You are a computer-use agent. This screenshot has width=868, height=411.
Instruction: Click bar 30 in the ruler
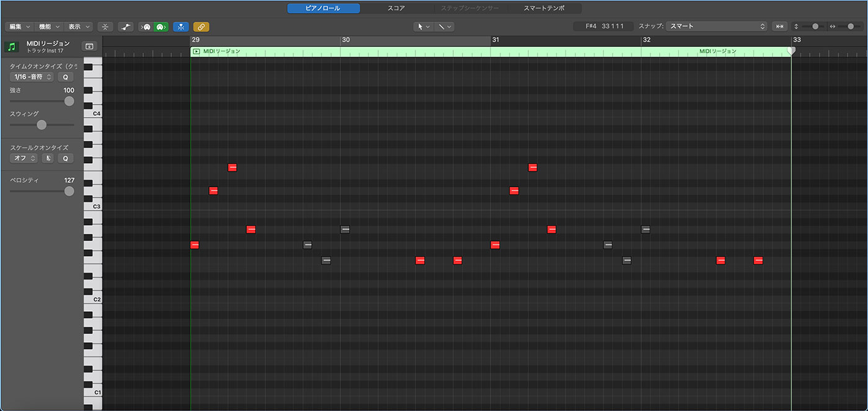pyautogui.click(x=346, y=40)
